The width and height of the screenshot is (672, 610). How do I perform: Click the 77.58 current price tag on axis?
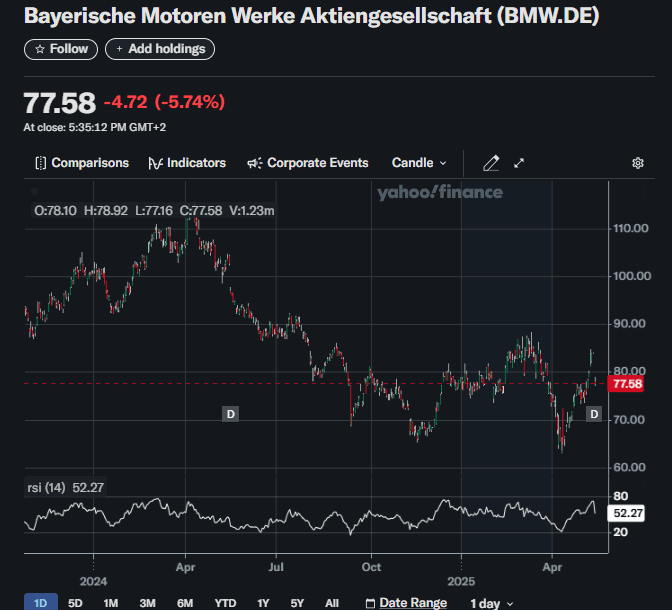coord(625,384)
